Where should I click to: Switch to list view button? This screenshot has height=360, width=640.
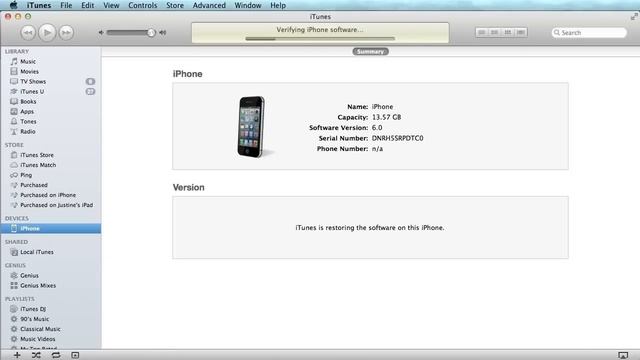click(x=482, y=32)
